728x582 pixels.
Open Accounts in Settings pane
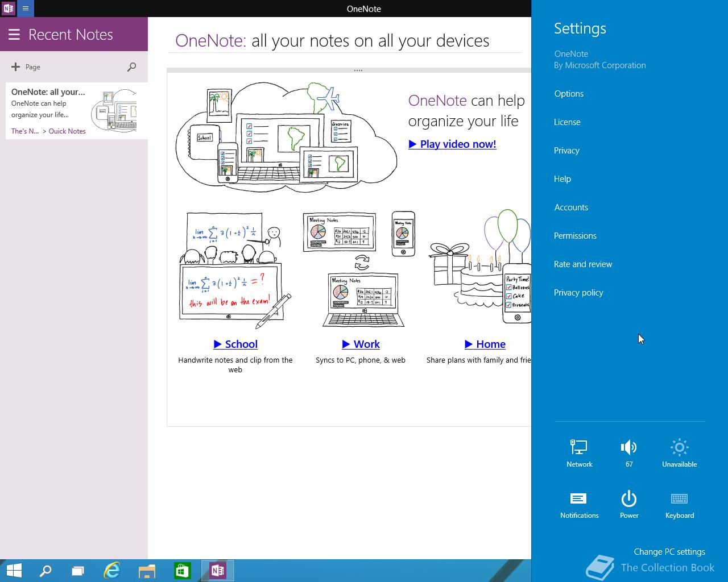tap(571, 207)
